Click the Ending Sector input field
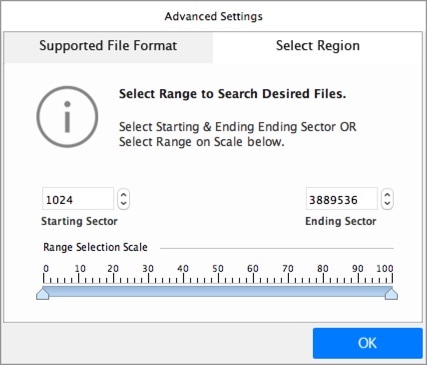The height and width of the screenshot is (365, 427). click(342, 199)
